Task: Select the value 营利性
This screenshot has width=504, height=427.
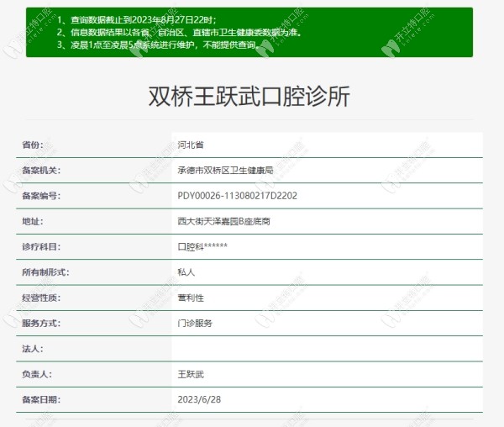Action: point(191,298)
